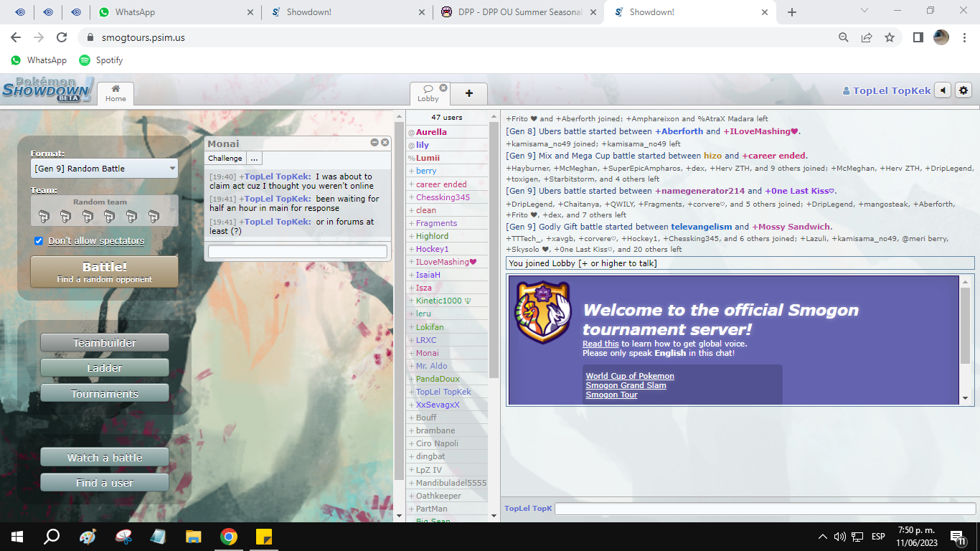Mute sound with the speaker icon
The width and height of the screenshot is (980, 551).
coord(943,90)
